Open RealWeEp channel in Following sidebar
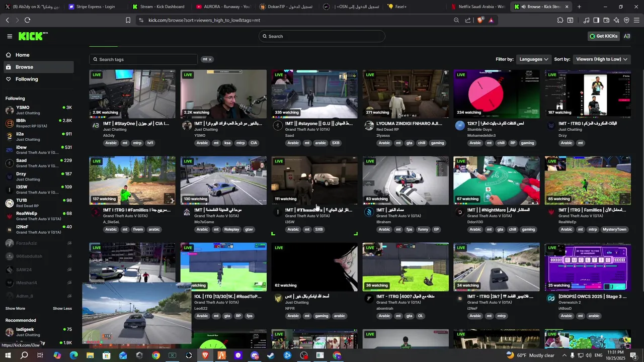Image resolution: width=644 pixels, height=362 pixels. click(38, 216)
